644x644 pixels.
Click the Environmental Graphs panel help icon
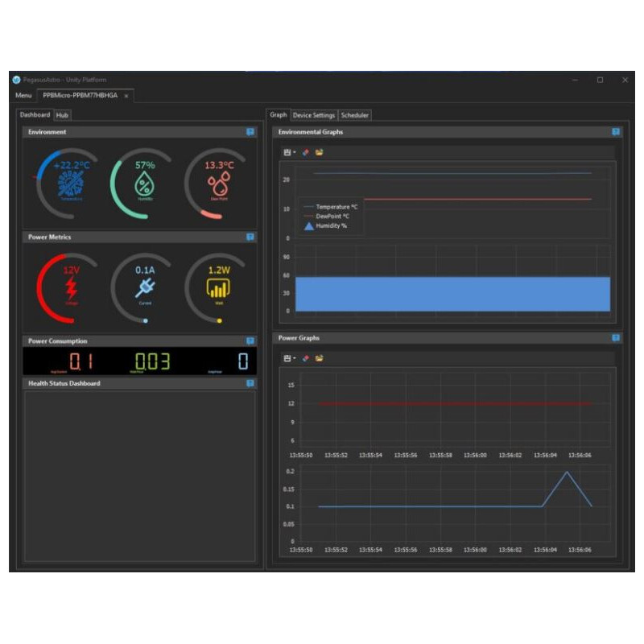coord(616,132)
